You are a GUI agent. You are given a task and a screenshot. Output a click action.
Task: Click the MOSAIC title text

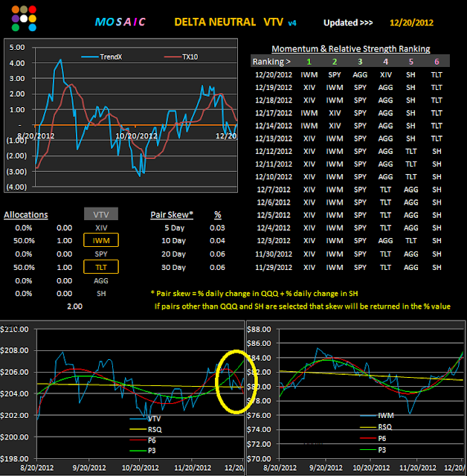tap(120, 22)
